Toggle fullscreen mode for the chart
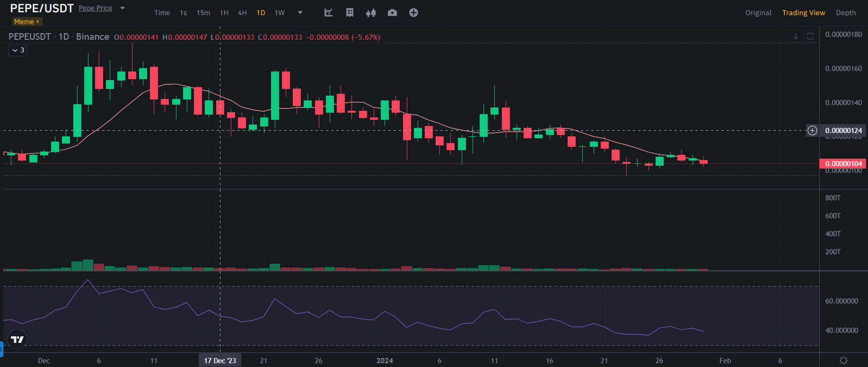Screen dimensions: 868x367 tap(810, 36)
